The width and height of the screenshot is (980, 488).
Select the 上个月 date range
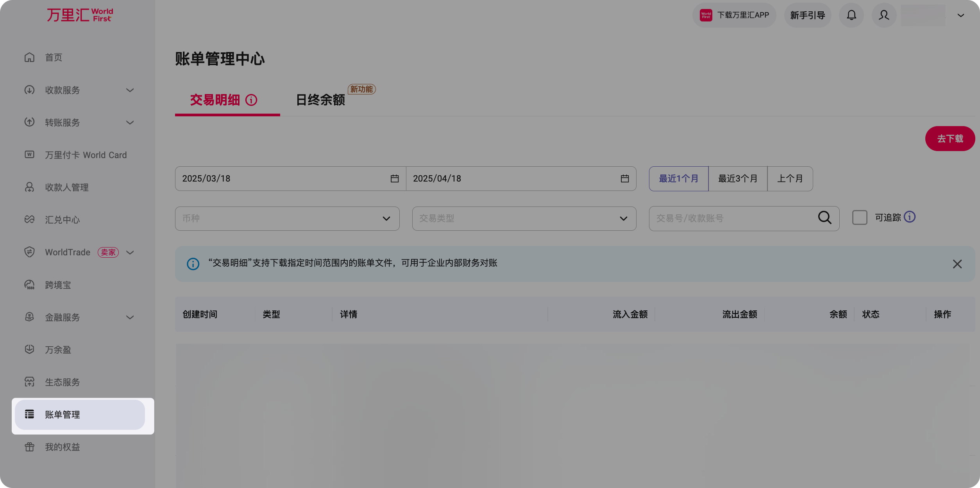[x=790, y=178]
